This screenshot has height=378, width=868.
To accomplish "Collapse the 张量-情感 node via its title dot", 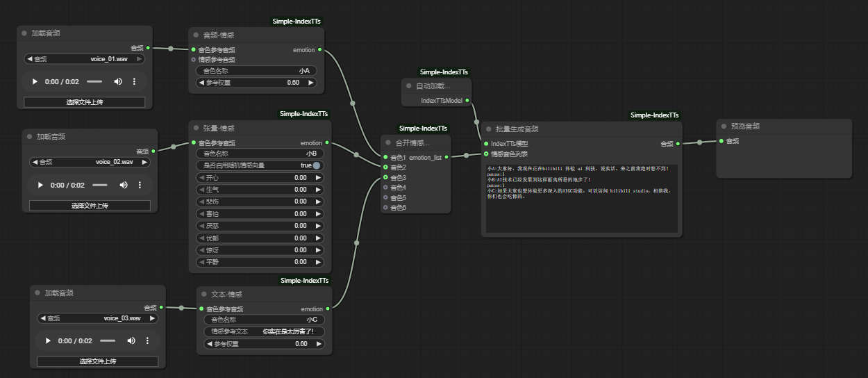I will pos(196,128).
